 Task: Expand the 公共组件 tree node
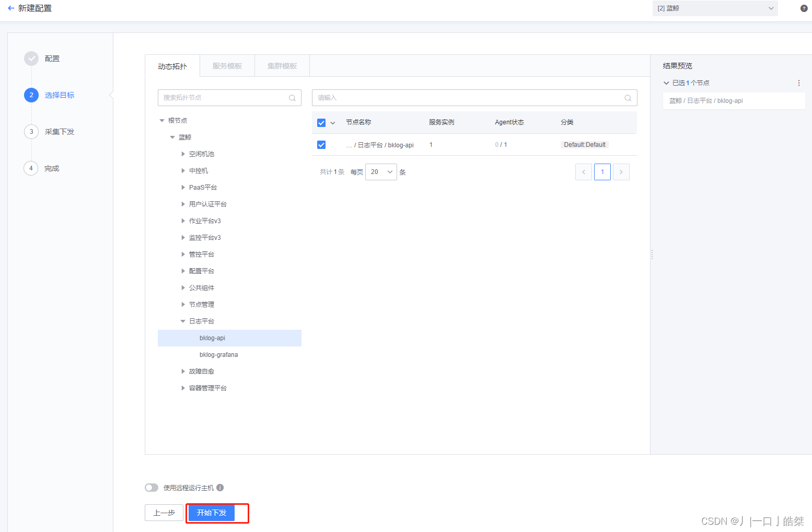coord(183,288)
